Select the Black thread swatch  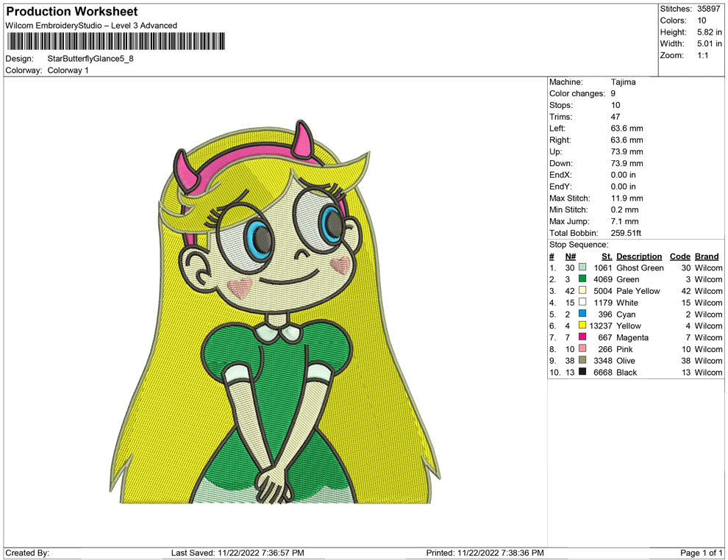click(582, 372)
